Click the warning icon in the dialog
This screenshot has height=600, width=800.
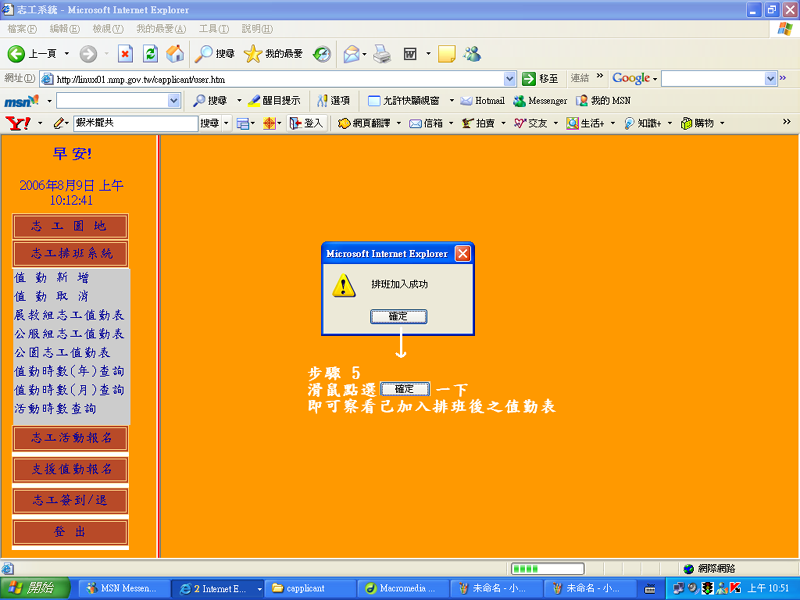344,285
